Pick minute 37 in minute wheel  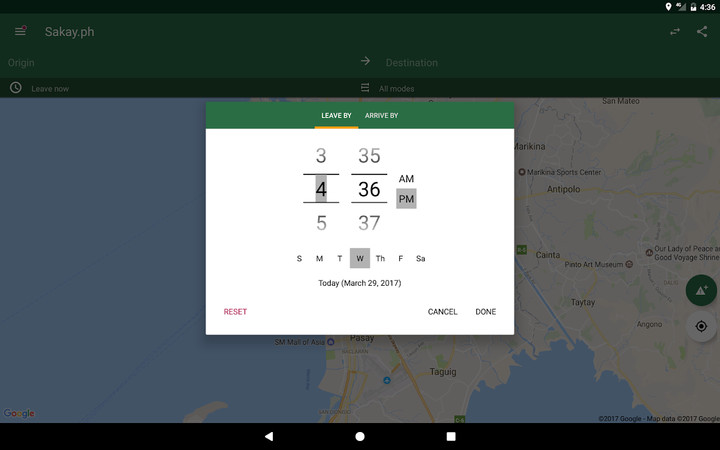(369, 223)
